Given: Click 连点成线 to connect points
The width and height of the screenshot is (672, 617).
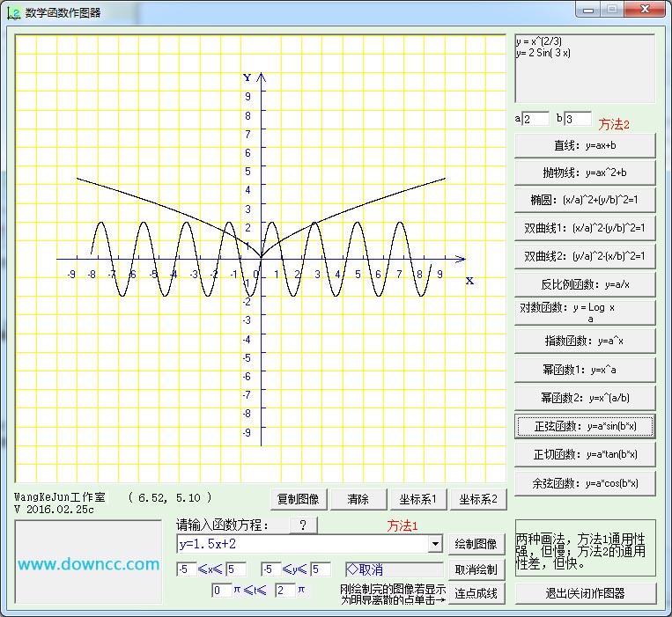Looking at the screenshot, I should point(476,593).
